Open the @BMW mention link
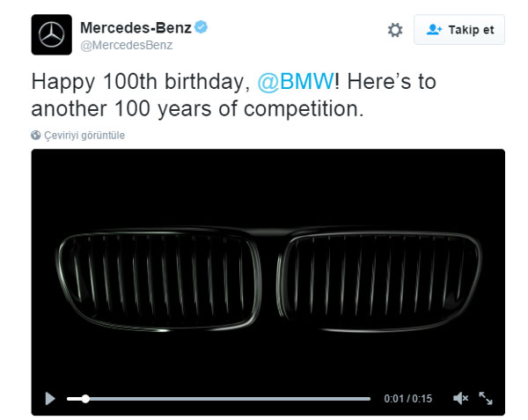This screenshot has height=420, width=528. point(296,83)
